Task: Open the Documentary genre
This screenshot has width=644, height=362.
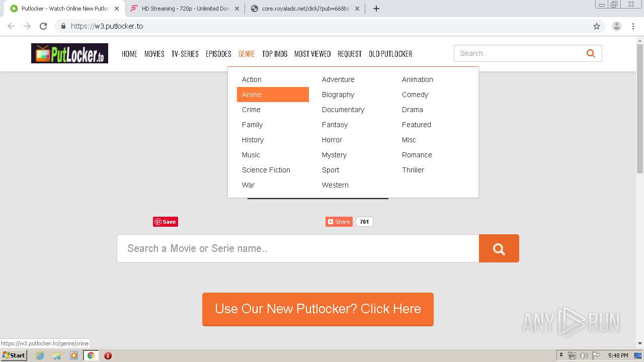Action: click(x=343, y=110)
